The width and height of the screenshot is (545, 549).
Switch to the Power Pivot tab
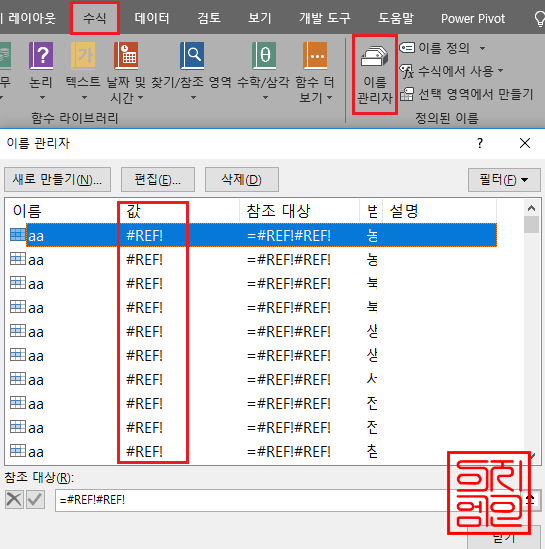[x=473, y=18]
